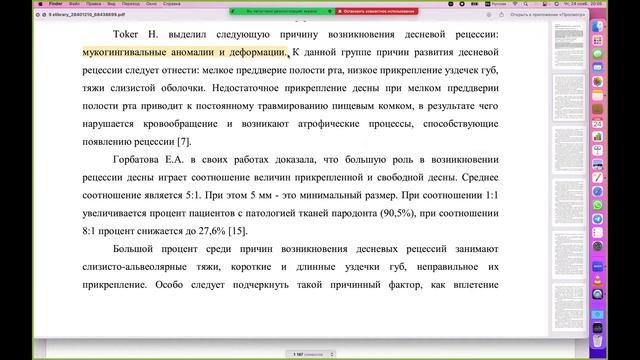This screenshot has width=640, height=360.
Task: Expand Quick Look preview to full screen
Action: (x=44, y=14)
